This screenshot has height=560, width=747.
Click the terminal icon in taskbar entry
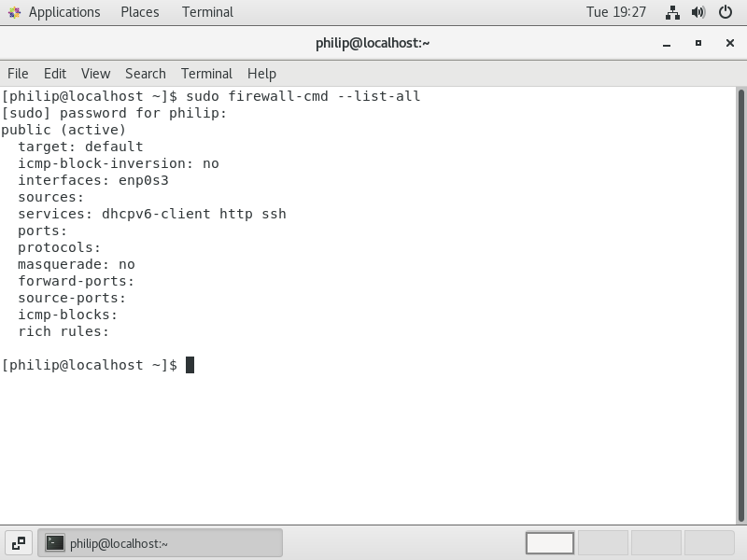(x=55, y=543)
